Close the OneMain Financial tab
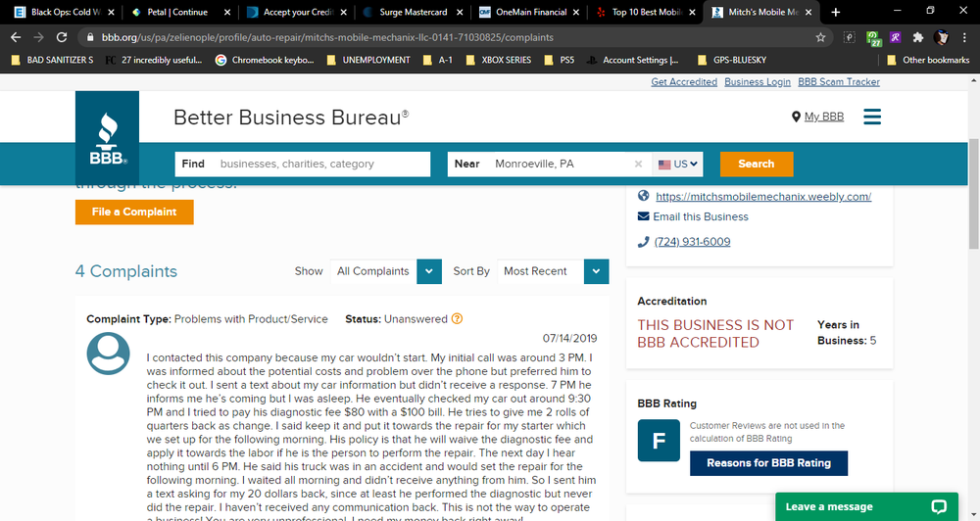Image resolution: width=980 pixels, height=521 pixels. click(575, 12)
